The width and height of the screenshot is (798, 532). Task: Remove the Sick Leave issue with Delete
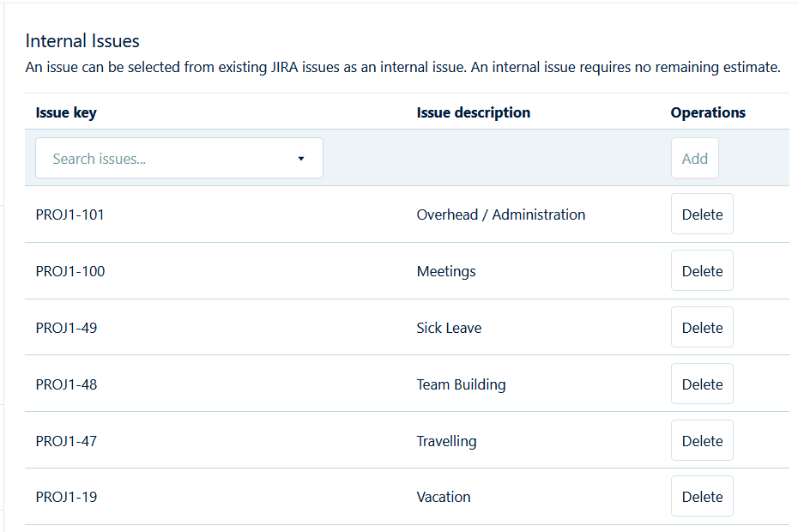pos(702,328)
